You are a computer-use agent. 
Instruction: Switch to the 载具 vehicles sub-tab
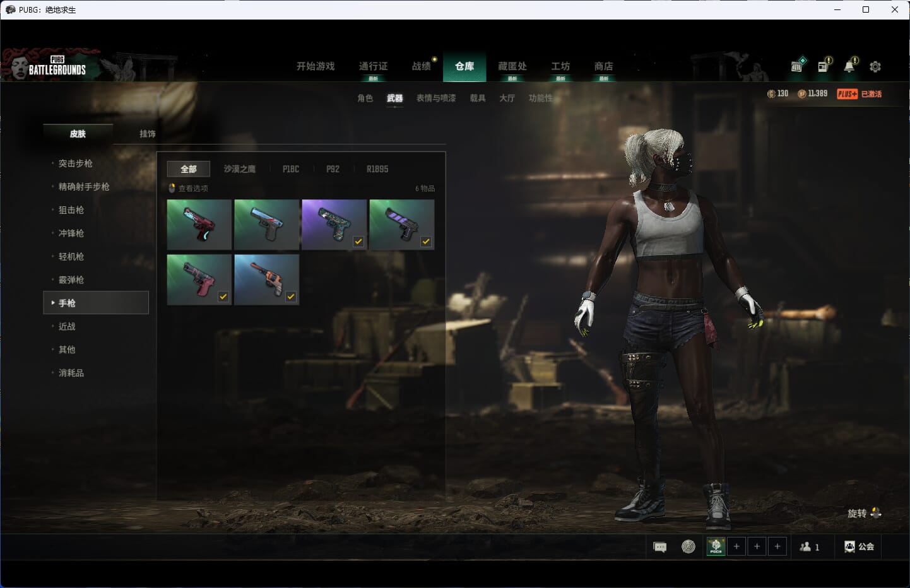pos(478,98)
